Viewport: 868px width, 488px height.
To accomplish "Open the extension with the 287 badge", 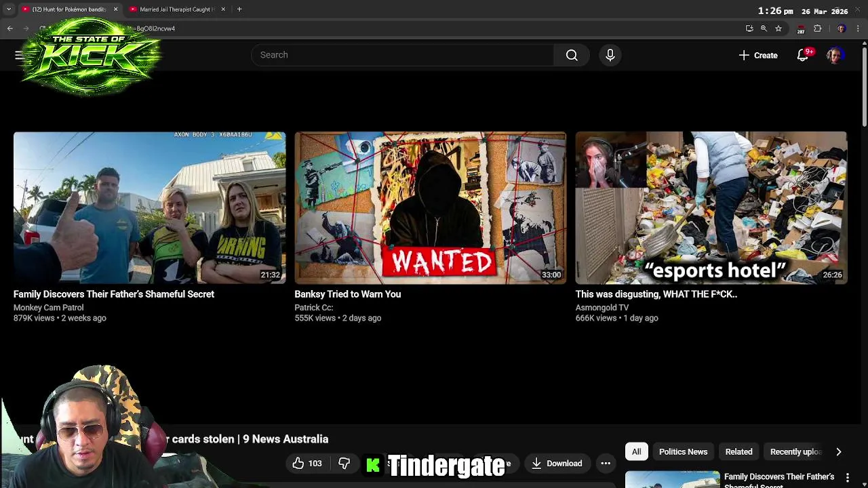I will point(801,28).
